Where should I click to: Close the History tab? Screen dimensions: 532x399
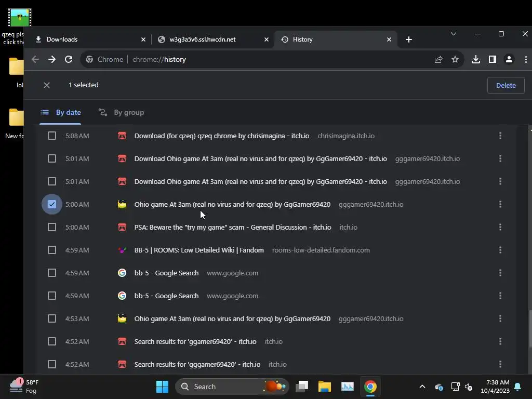(x=389, y=39)
